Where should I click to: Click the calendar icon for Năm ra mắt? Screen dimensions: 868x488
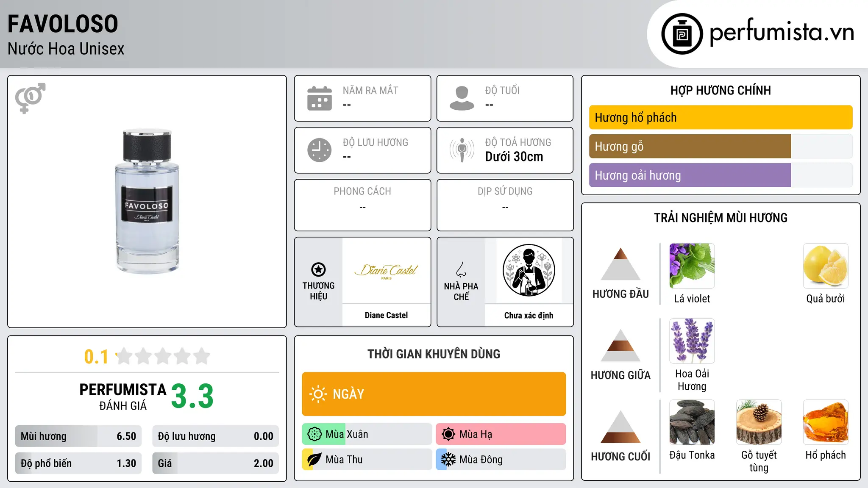click(320, 98)
